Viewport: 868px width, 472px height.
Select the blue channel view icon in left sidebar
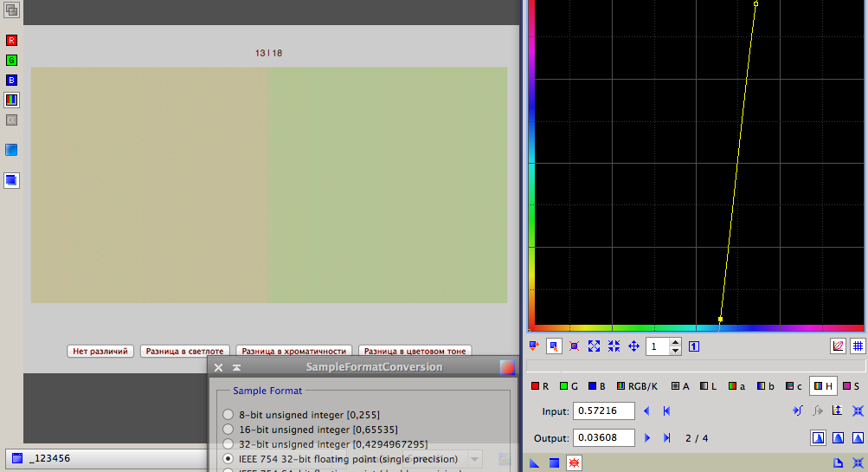(11, 81)
